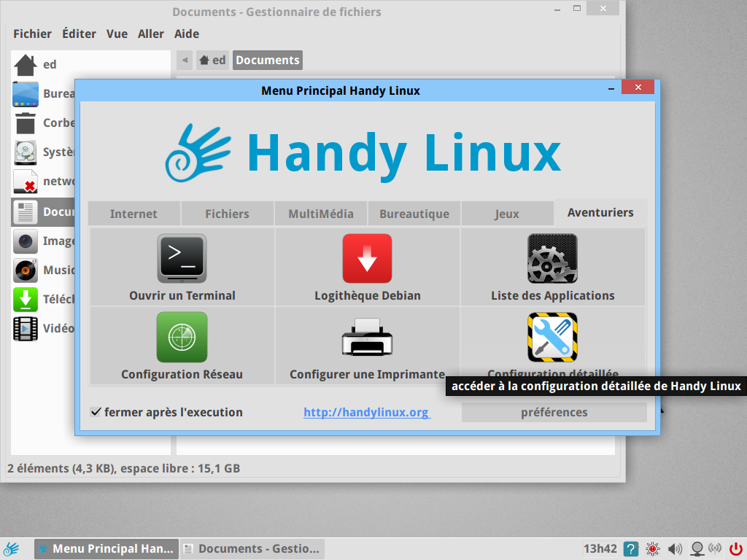Minimize the Menu Principal Handy Linux window
747x560 pixels.
click(611, 88)
